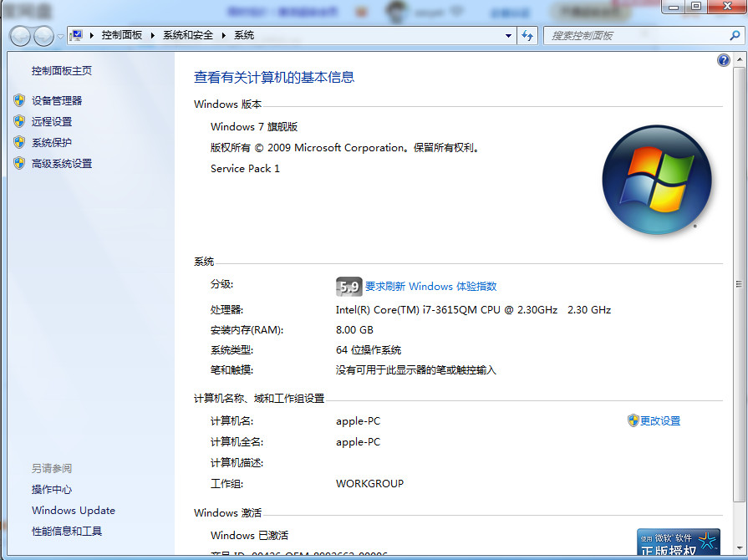
Task: Open 性能信息和工具 link
Action: pyautogui.click(x=67, y=531)
